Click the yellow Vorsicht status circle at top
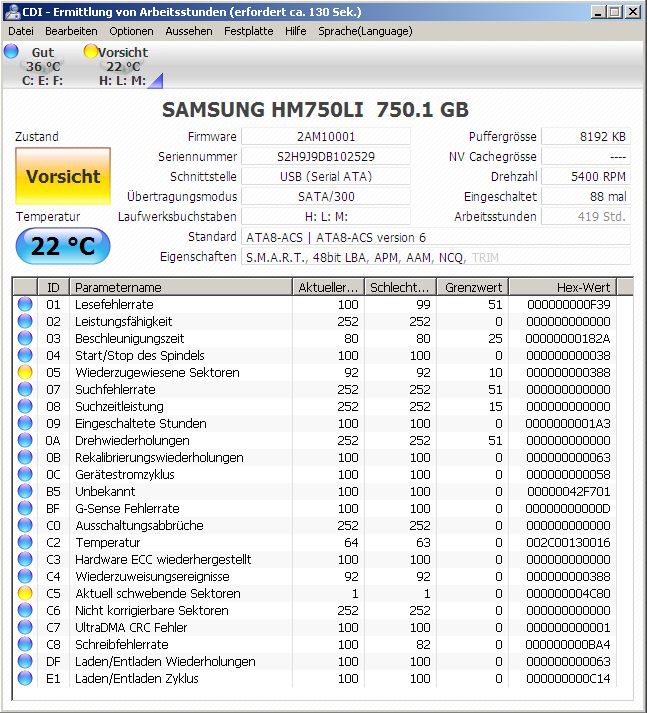Image resolution: width=647 pixels, height=713 pixels. pyautogui.click(x=91, y=51)
